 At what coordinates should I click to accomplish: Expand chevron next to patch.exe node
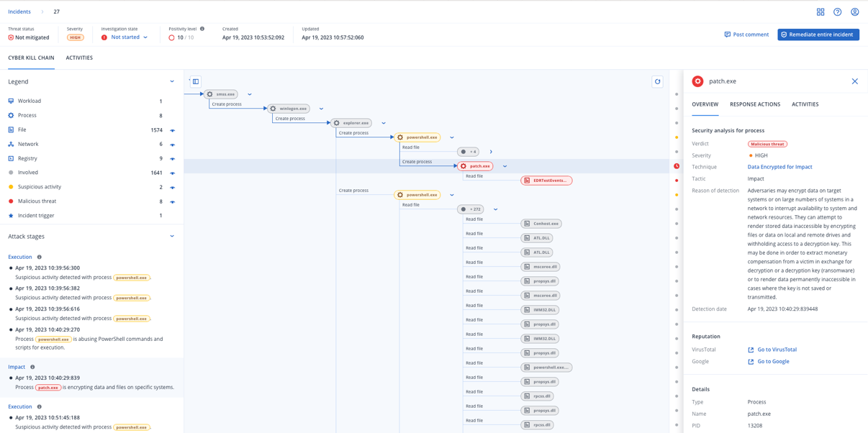click(x=505, y=166)
